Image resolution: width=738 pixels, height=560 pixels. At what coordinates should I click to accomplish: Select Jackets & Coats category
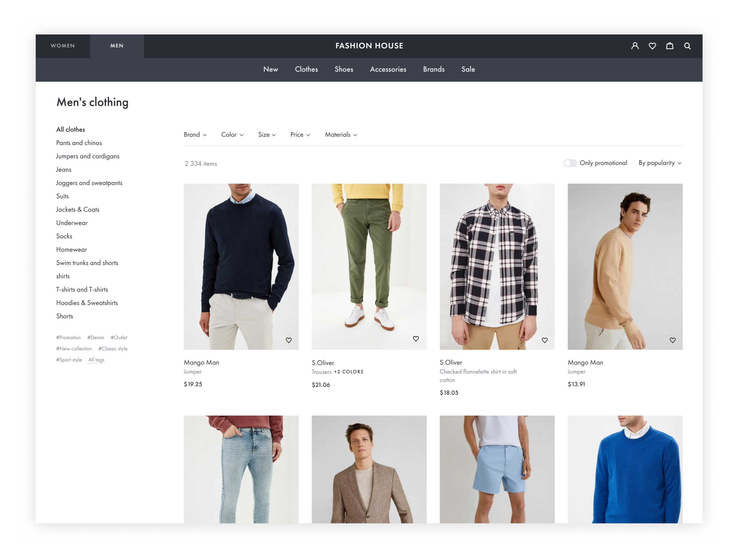[x=78, y=209]
